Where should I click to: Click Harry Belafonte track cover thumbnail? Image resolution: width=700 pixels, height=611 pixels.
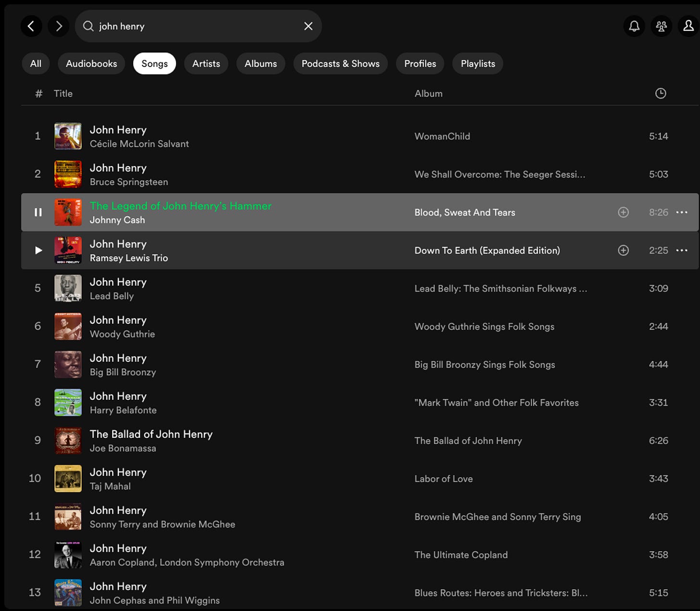[68, 402]
